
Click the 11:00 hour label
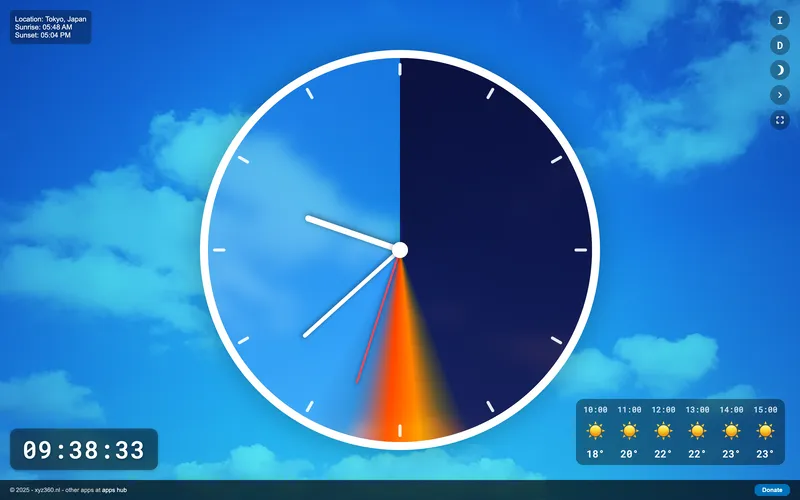pyautogui.click(x=629, y=410)
